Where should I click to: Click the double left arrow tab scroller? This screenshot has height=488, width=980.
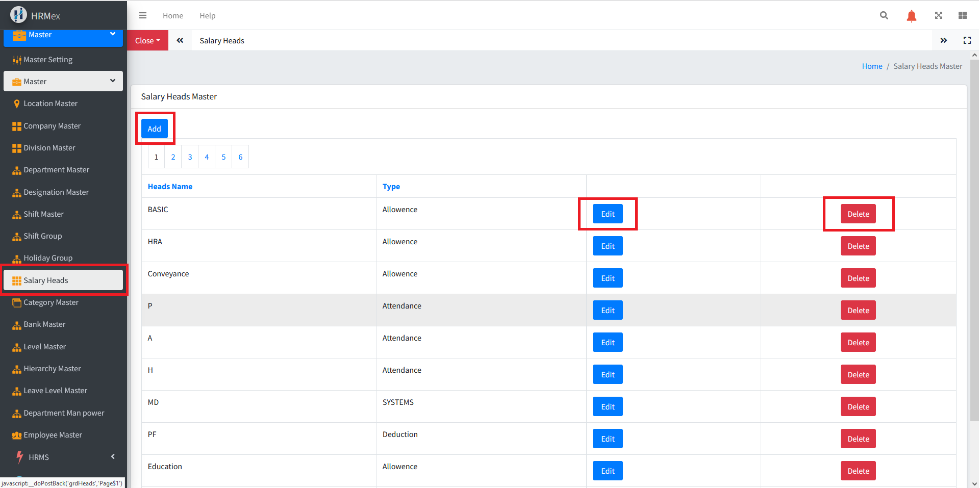pos(180,40)
